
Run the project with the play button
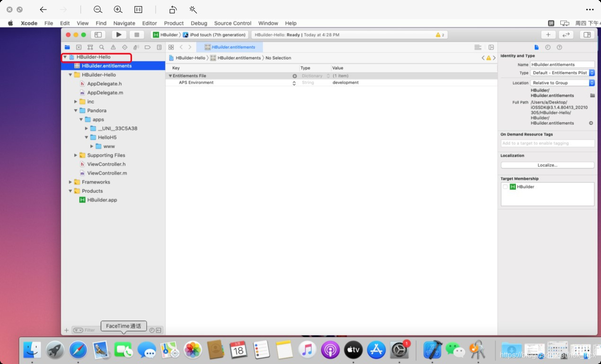[x=119, y=35]
